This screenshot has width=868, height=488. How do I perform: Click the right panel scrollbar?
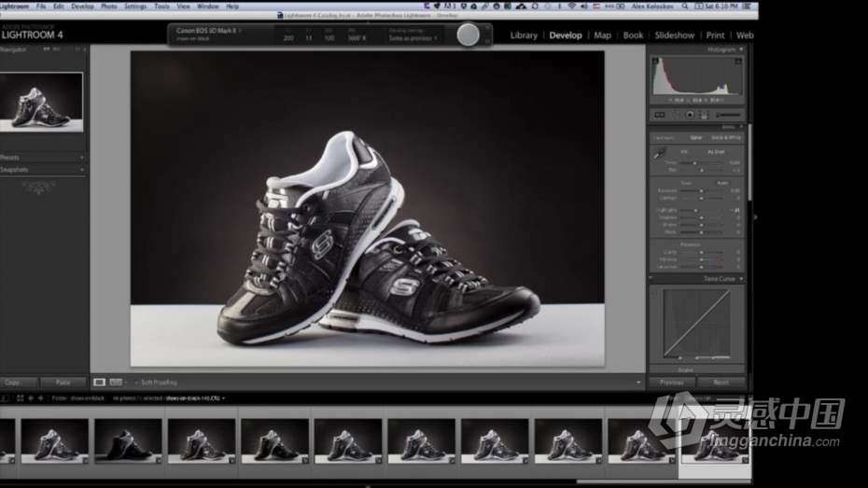[x=749, y=163]
